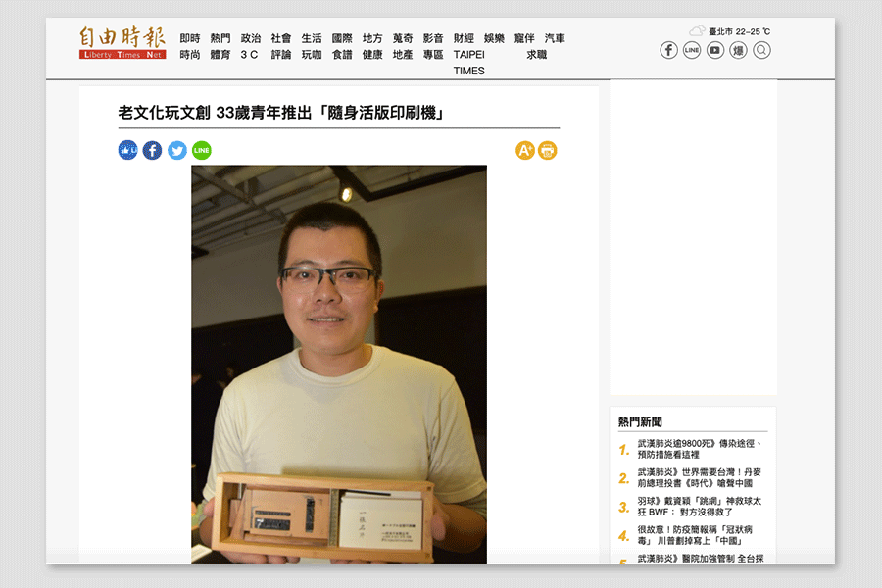
Task: Open the TAIPEI TIMES menu link
Action: [x=468, y=63]
